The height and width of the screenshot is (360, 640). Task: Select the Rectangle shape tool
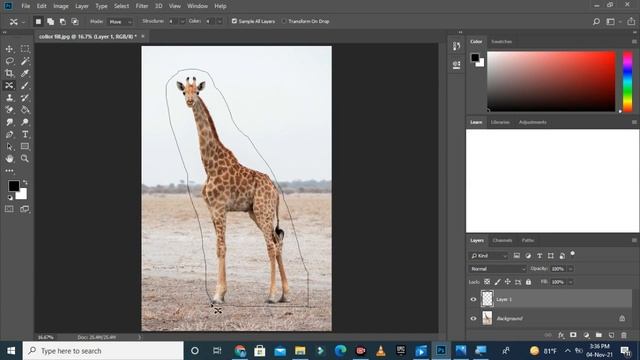(x=25, y=147)
